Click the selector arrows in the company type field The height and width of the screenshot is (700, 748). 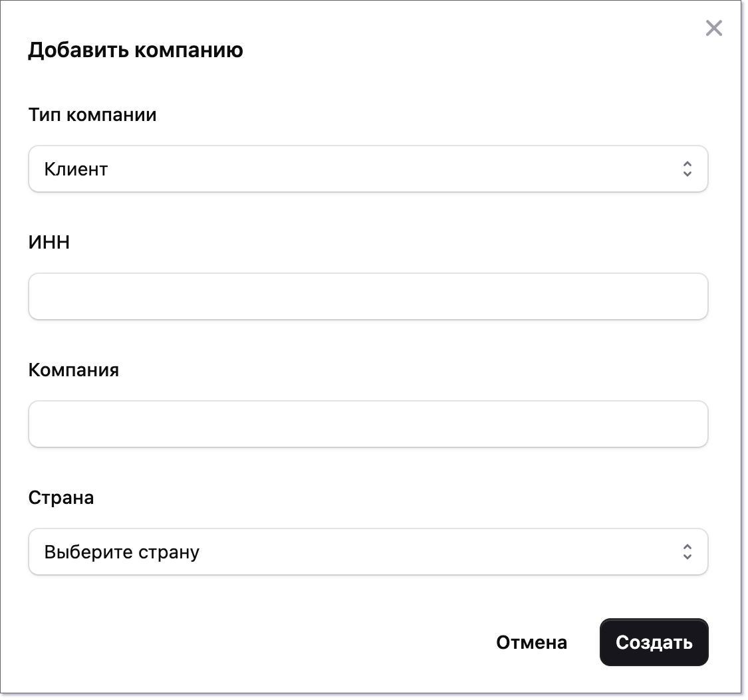pos(688,169)
